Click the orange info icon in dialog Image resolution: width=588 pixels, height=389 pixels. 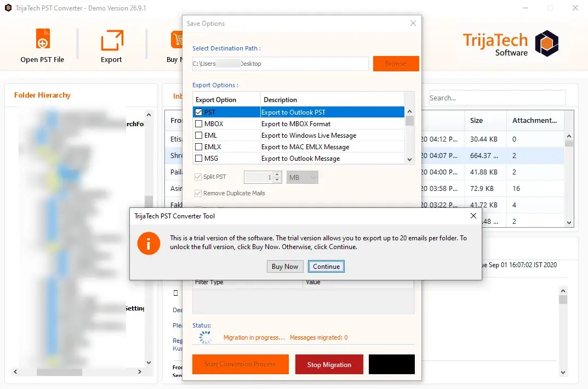pyautogui.click(x=149, y=243)
